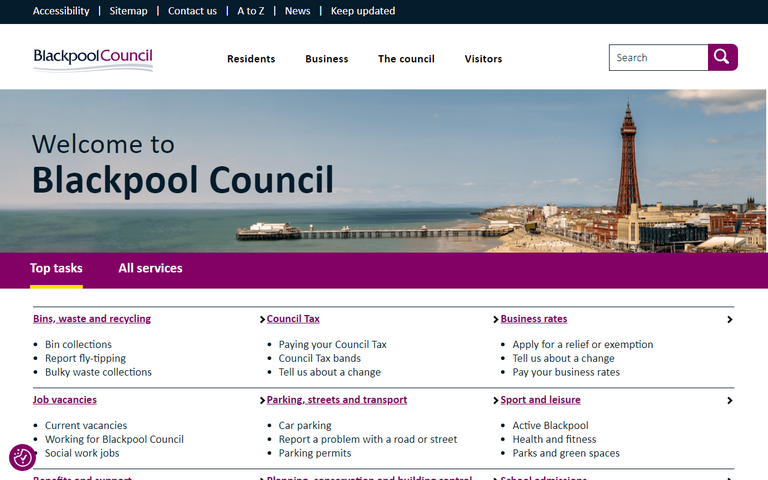Open the cookie settings icon
The width and height of the screenshot is (768, 480).
(x=22, y=458)
